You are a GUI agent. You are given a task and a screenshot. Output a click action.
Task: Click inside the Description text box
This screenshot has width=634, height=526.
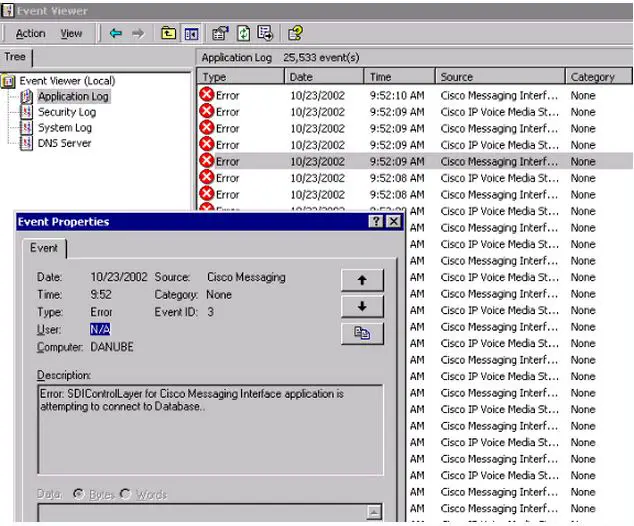pos(210,429)
